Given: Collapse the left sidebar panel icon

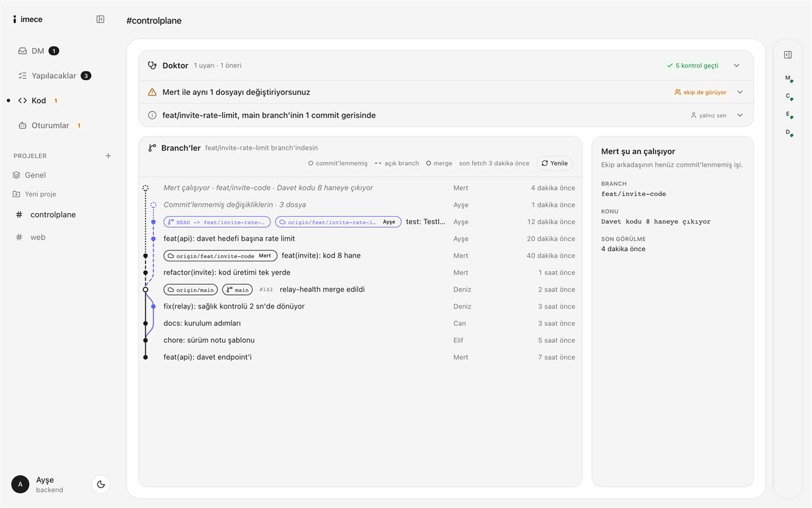Looking at the screenshot, I should tap(100, 19).
